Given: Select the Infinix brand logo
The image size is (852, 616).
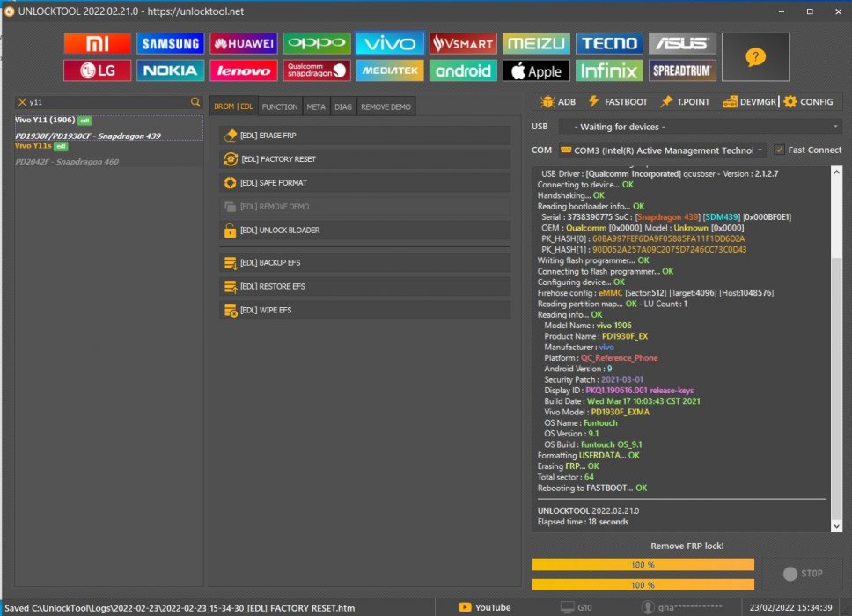Looking at the screenshot, I should click(609, 70).
